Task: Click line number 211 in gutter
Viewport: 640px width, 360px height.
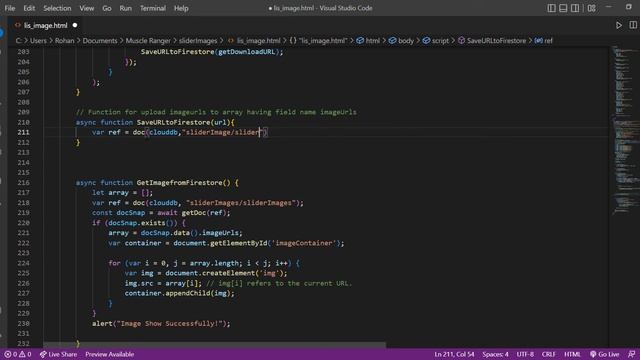Action: (x=23, y=132)
